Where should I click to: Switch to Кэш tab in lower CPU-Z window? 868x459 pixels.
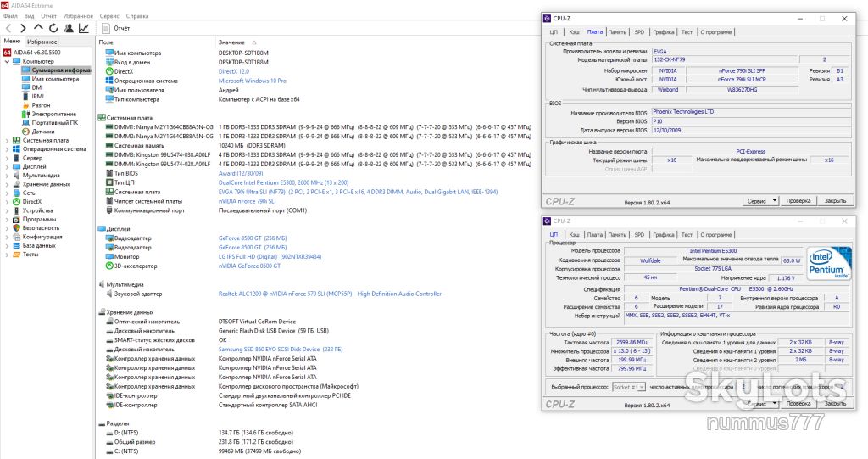pos(575,235)
